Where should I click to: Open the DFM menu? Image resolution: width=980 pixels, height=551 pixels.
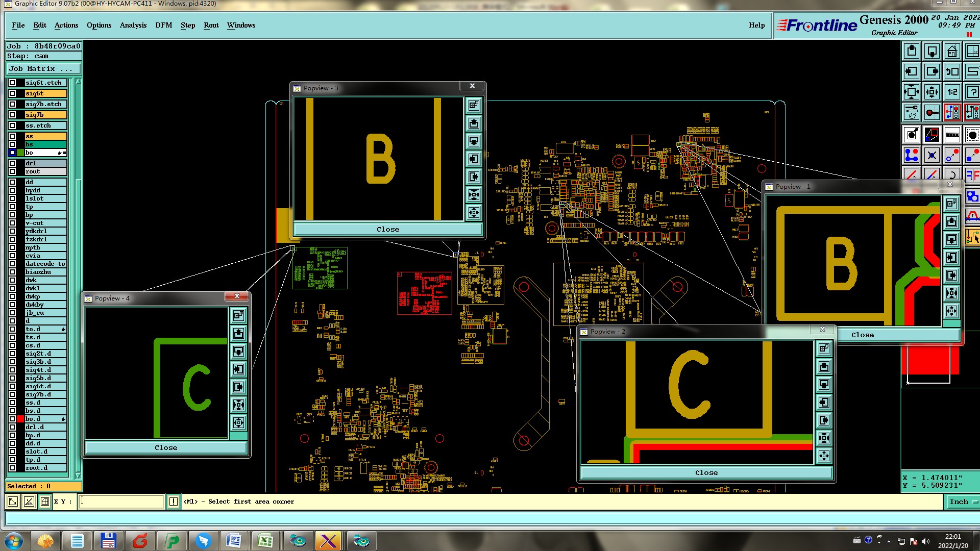(163, 25)
